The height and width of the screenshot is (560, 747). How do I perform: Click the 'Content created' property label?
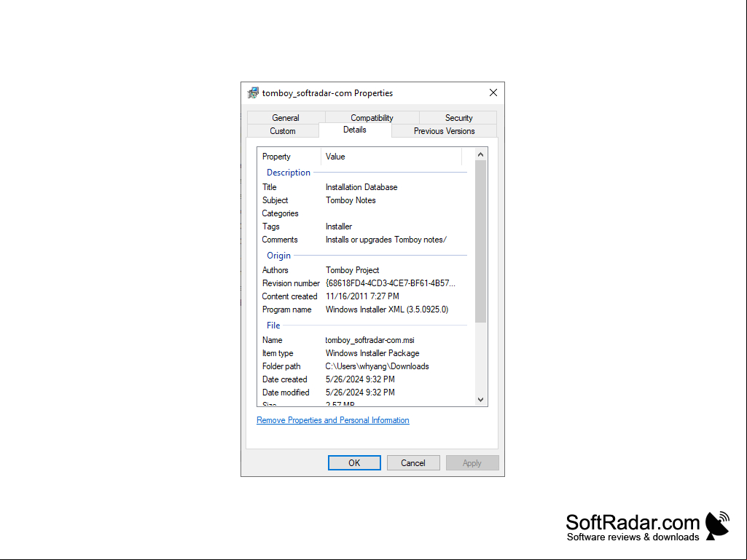click(289, 296)
